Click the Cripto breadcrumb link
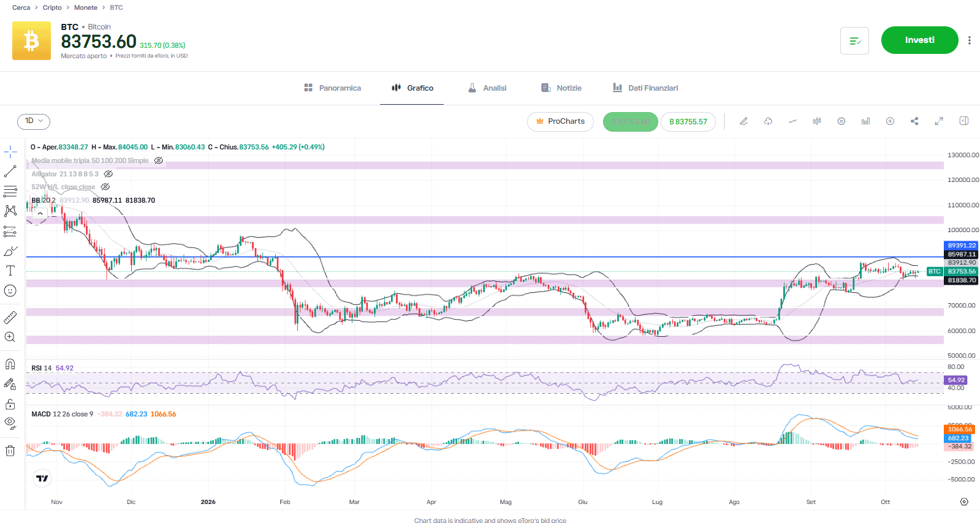This screenshot has height=523, width=980. (52, 8)
